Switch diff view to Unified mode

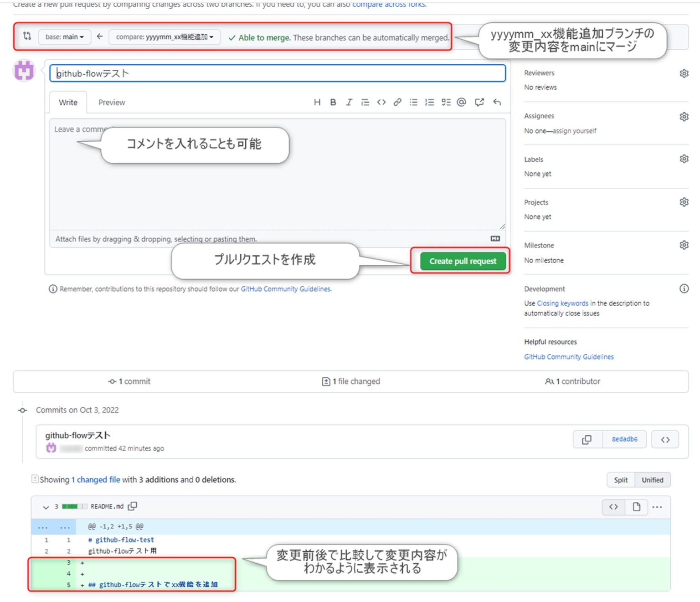[653, 479]
